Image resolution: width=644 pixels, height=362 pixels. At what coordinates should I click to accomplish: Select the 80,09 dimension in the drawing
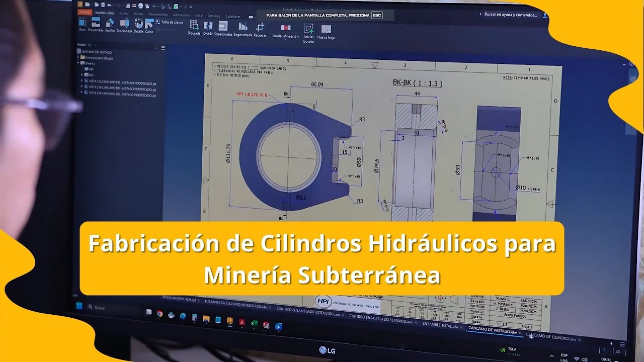coord(317,84)
